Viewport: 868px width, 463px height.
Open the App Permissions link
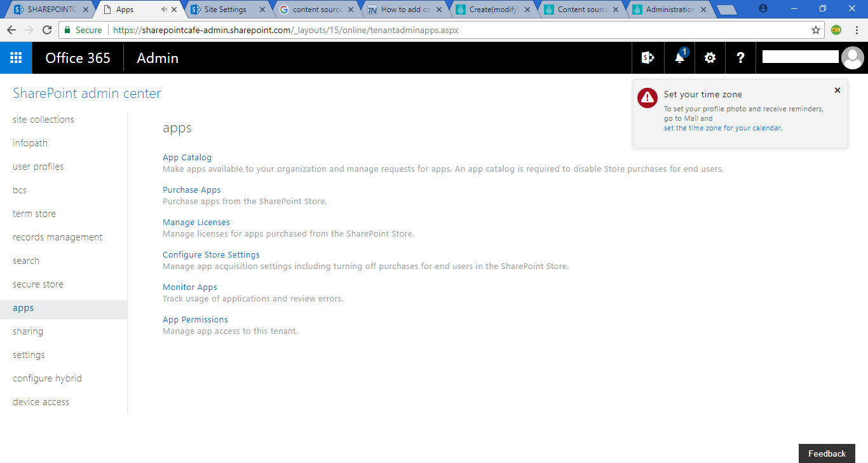pyautogui.click(x=195, y=319)
